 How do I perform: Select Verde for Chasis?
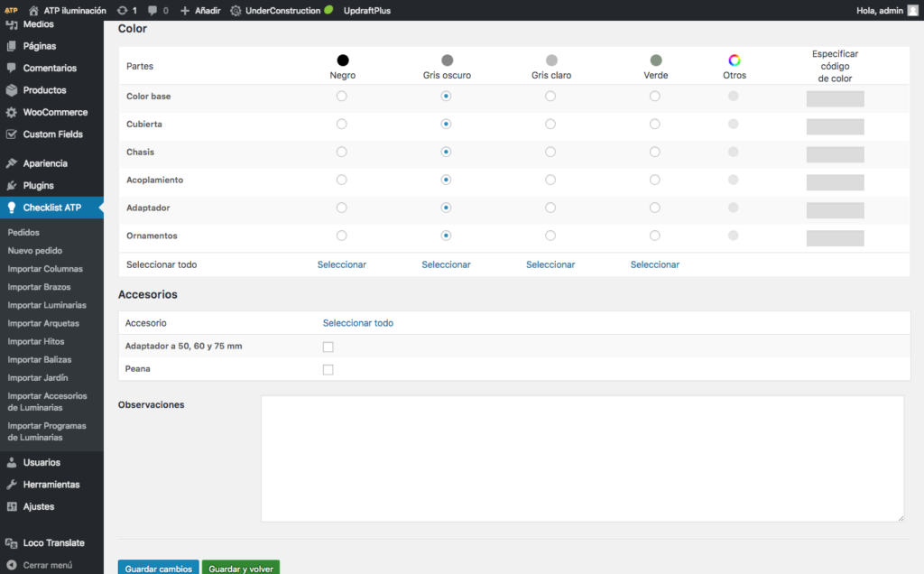(655, 152)
